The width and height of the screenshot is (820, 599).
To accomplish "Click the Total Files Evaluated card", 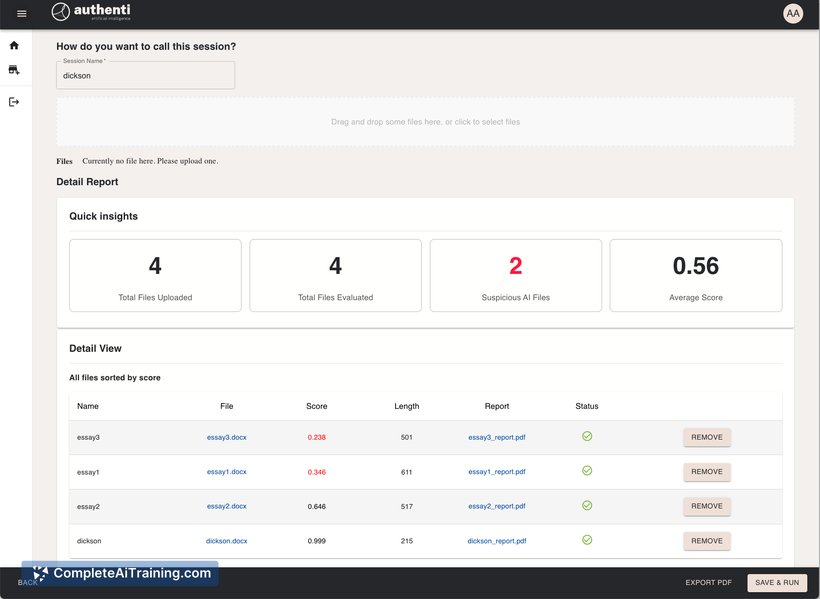I will pos(335,275).
